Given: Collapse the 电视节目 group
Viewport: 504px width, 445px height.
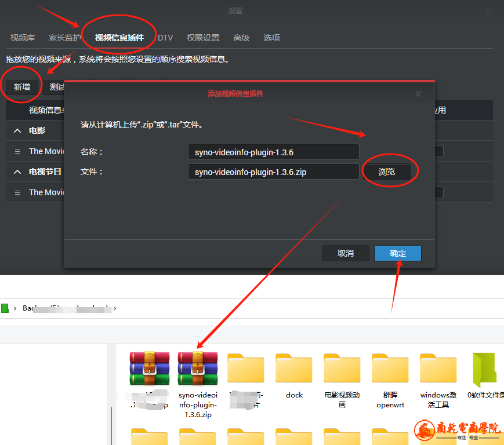Looking at the screenshot, I should click(17, 172).
